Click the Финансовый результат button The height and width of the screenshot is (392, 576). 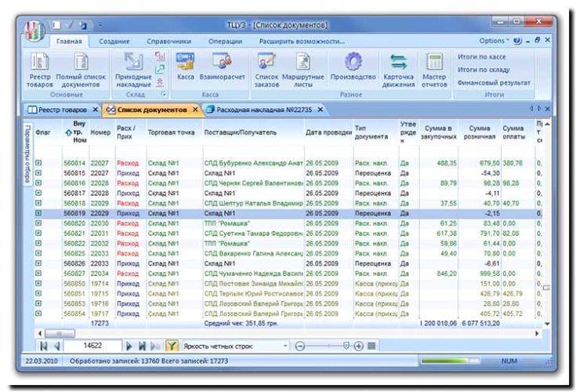[x=494, y=82]
